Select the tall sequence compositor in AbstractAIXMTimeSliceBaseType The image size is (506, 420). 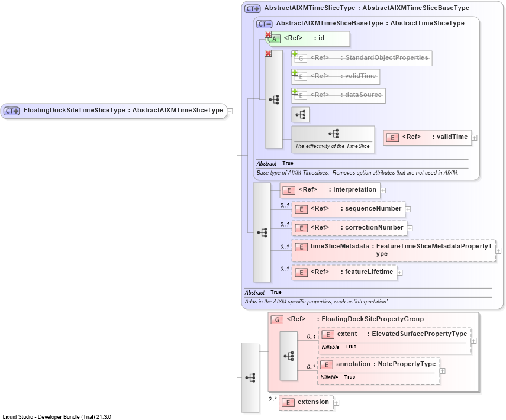(x=273, y=99)
